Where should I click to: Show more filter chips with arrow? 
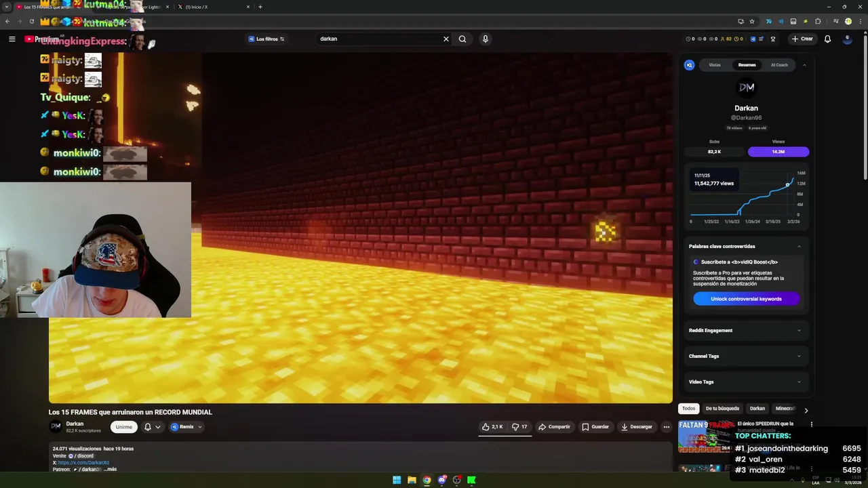[x=806, y=410]
